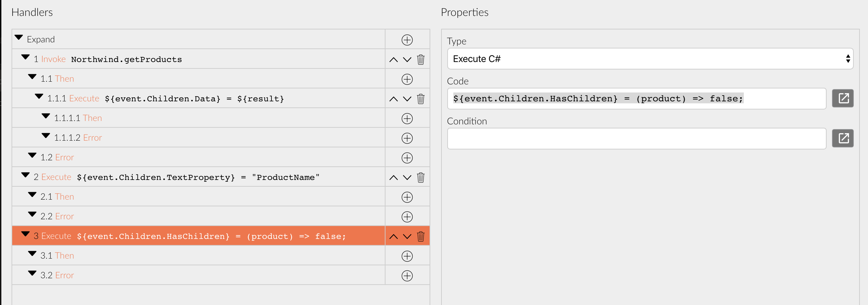The width and height of the screenshot is (868, 305).
Task: Open the Type dropdown showing Execute C#
Action: pos(650,59)
